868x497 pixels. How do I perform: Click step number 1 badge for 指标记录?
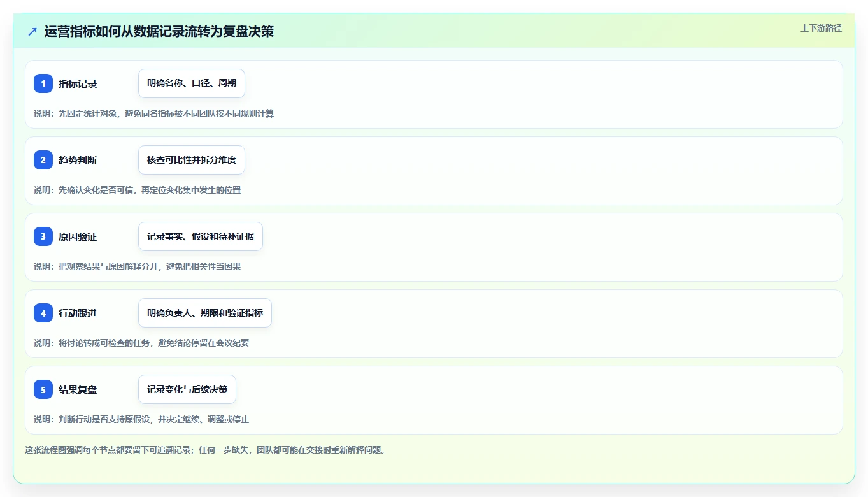point(43,83)
